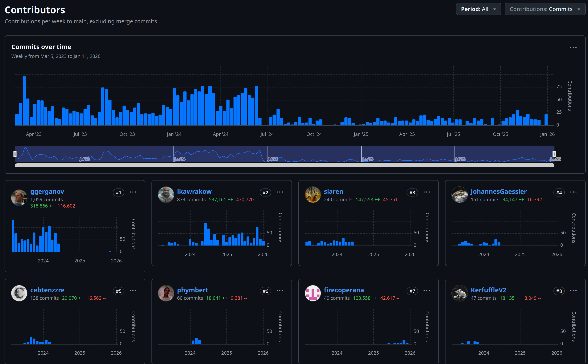Expand the Contributions: Commits dropdown
Image resolution: width=588 pixels, height=364 pixels.
pos(545,9)
